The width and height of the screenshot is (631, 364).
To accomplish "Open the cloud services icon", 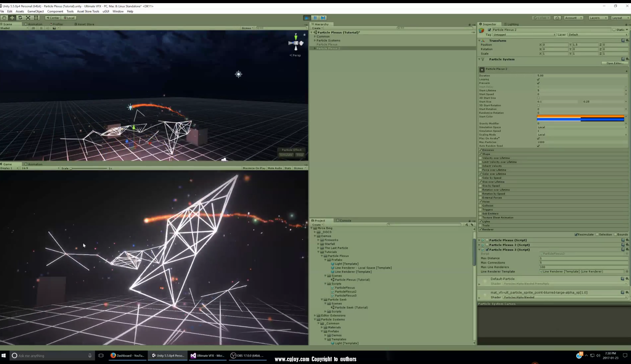I will pyautogui.click(x=557, y=18).
